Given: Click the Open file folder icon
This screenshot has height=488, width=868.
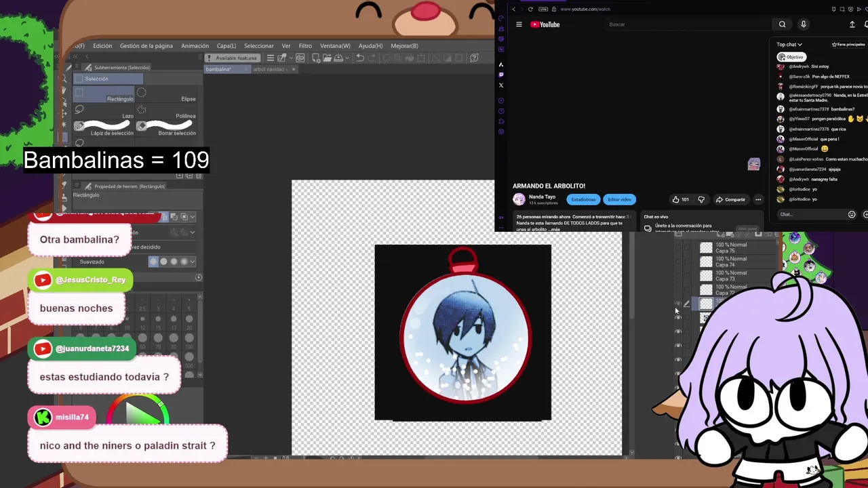Looking at the screenshot, I should click(x=327, y=58).
